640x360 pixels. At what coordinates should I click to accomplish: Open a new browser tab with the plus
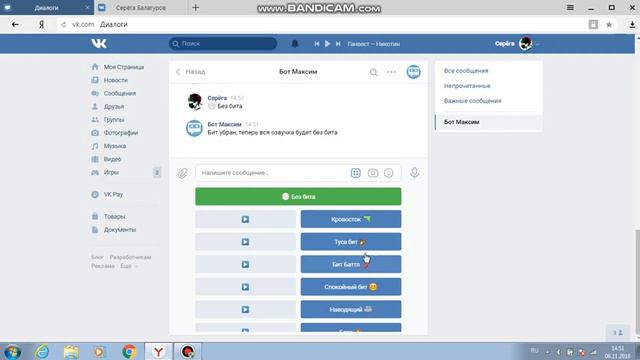[x=196, y=7]
